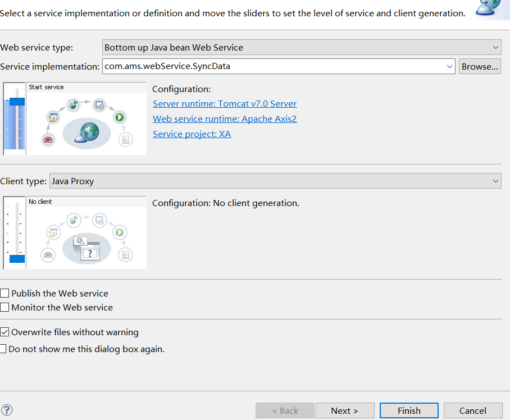Viewport: 510px width, 420px height.
Task: Click the 'Start service' label text
Action: point(46,87)
